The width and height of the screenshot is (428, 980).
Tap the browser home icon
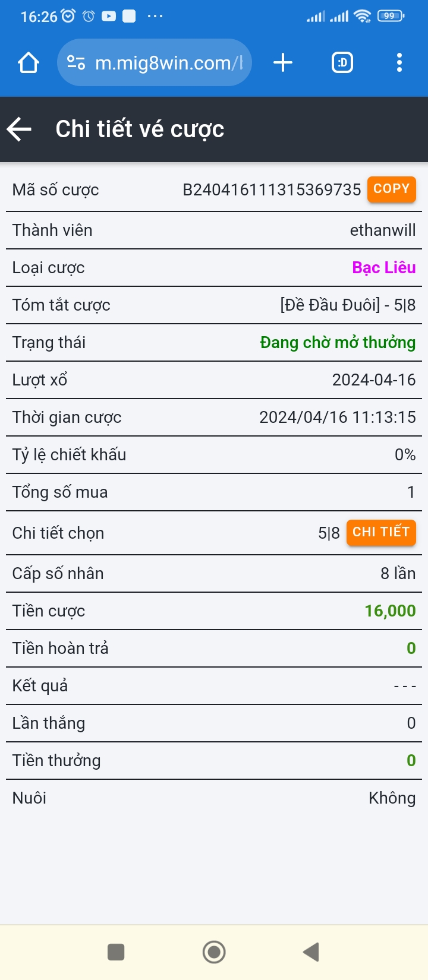click(x=29, y=62)
